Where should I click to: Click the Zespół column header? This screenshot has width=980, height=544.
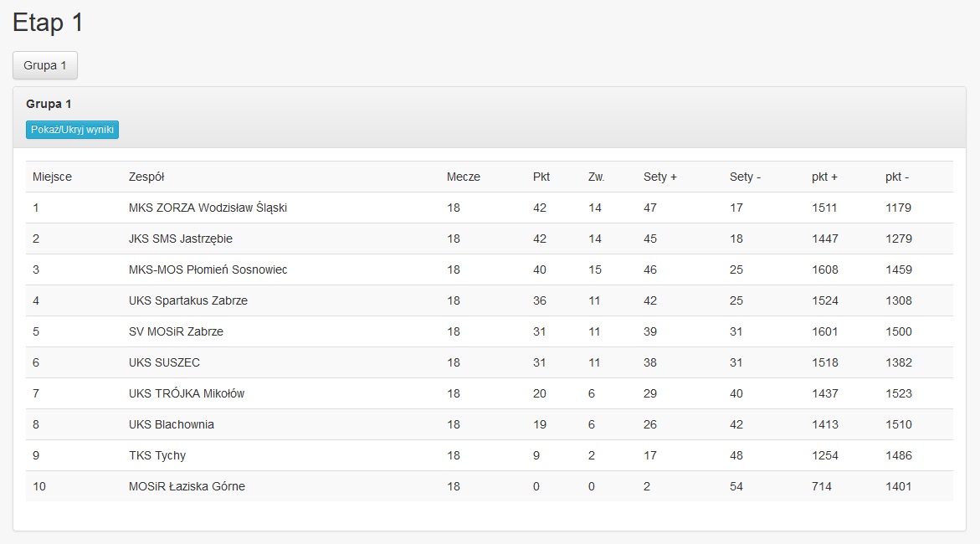(x=146, y=177)
